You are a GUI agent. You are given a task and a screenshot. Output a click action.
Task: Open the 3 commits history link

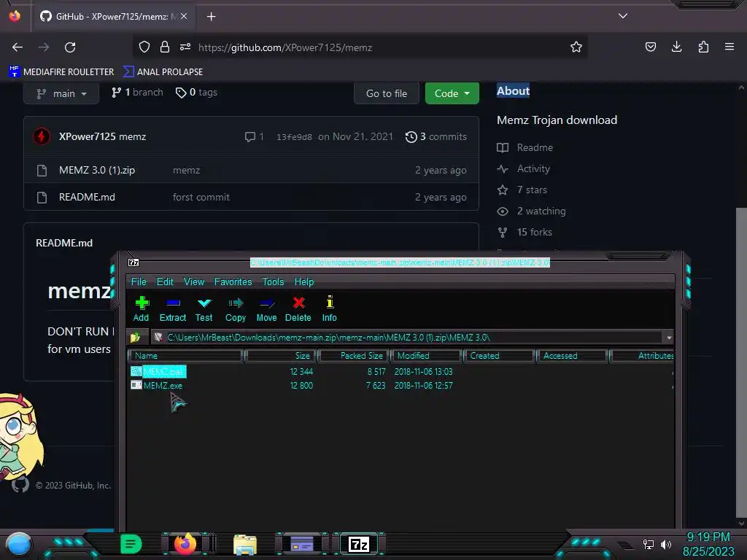436,136
